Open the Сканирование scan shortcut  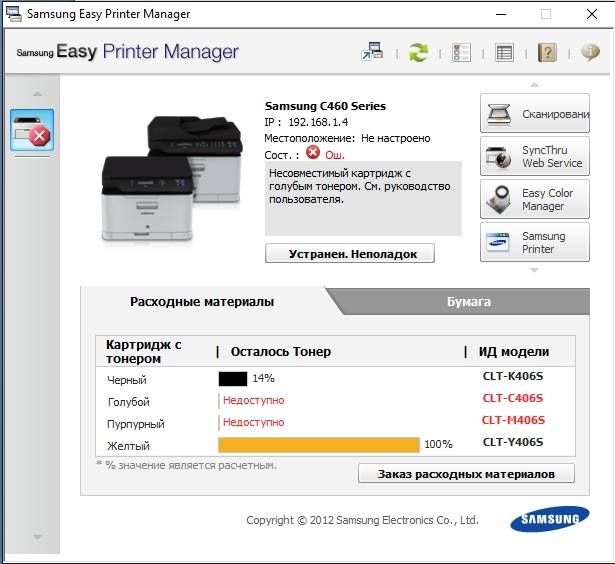pos(535,115)
